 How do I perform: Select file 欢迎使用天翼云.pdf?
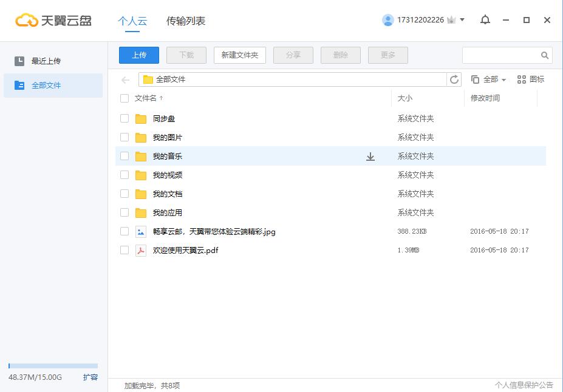186,251
